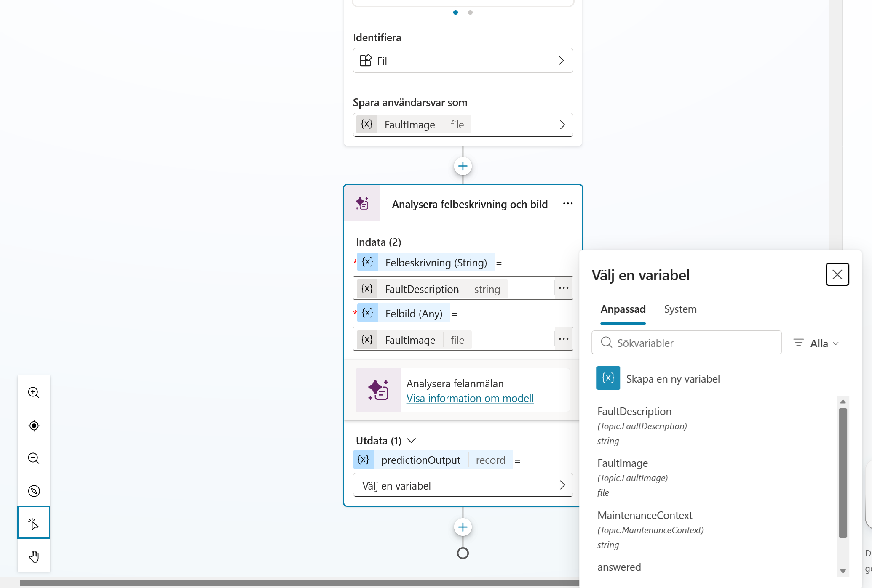Click the recenter canvas target icon
Screen dimensions: 872x588
(34, 426)
